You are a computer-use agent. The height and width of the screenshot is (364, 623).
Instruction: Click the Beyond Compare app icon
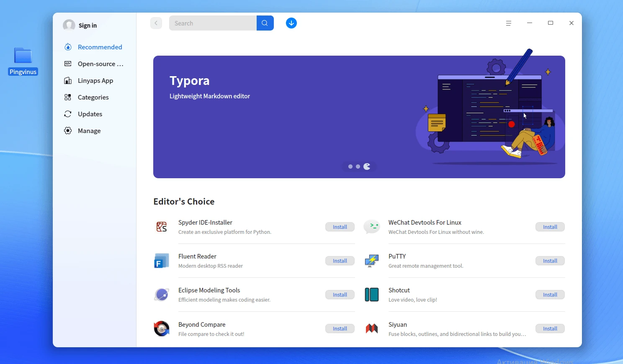[162, 328]
